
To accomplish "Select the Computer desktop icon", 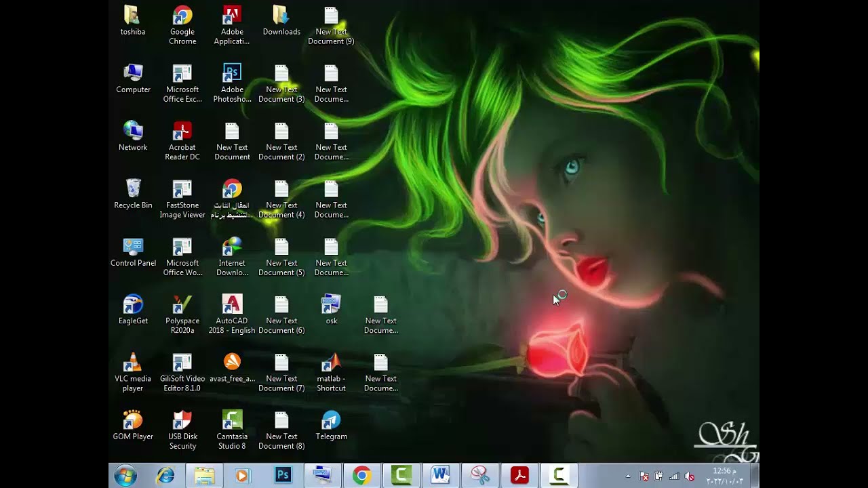I will (x=133, y=78).
